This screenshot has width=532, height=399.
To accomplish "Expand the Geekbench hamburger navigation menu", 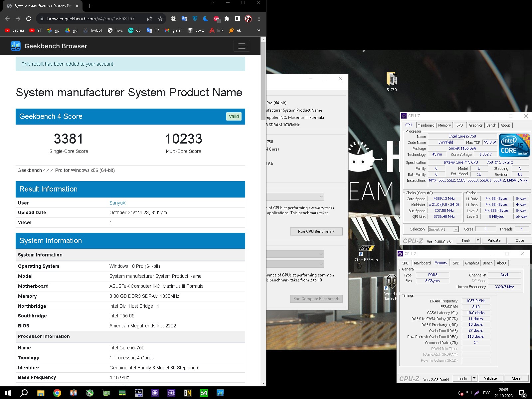I will coord(242,46).
